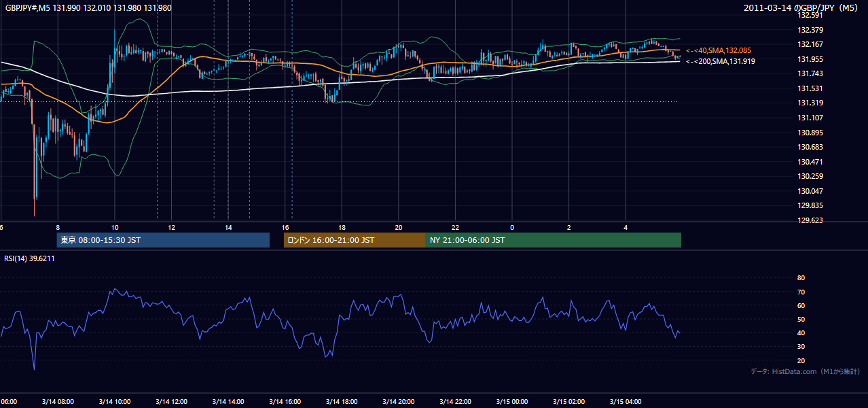
Task: Click hour label 4 under price chart
Action: click(626, 227)
